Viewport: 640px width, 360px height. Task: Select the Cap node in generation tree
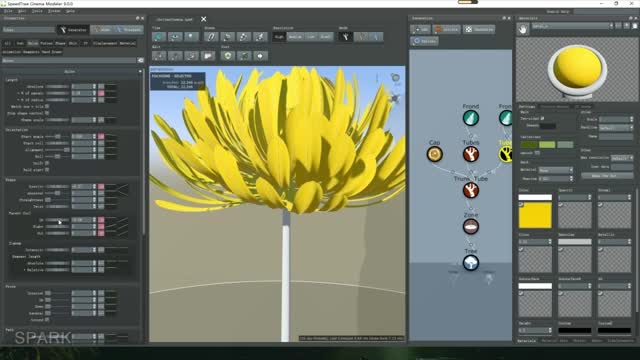pos(435,154)
